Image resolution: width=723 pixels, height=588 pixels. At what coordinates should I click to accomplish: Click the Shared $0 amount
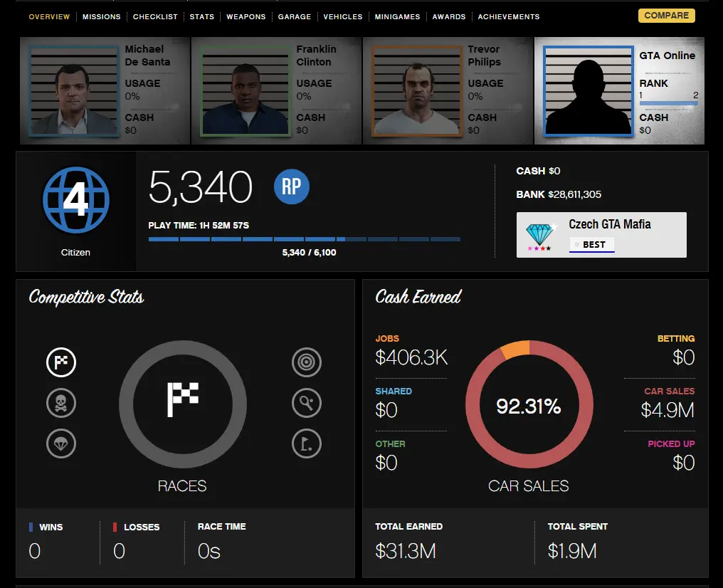click(x=386, y=410)
